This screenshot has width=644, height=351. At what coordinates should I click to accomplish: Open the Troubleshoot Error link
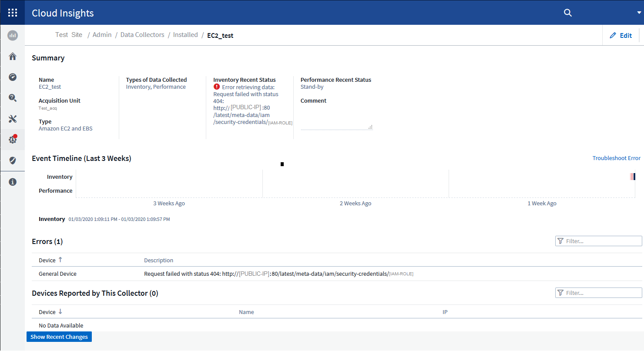tap(616, 158)
